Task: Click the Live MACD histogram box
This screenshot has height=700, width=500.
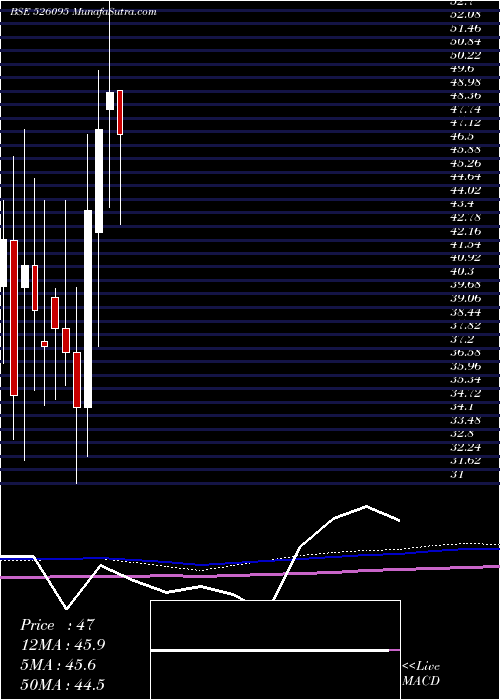Action: (x=275, y=650)
